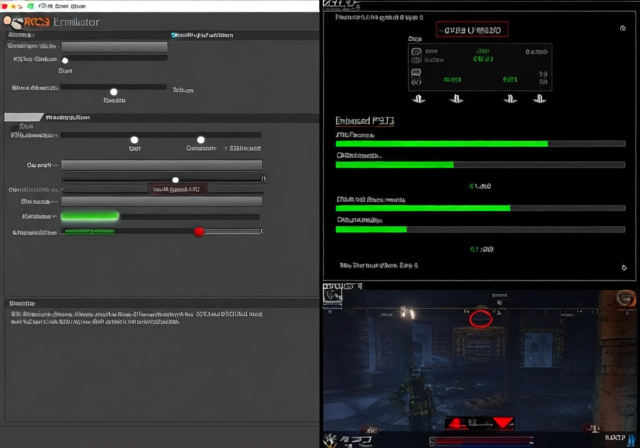Click the small arrow icon at the black panel's bottom right
This screenshot has height=448, width=640.
[x=624, y=268]
